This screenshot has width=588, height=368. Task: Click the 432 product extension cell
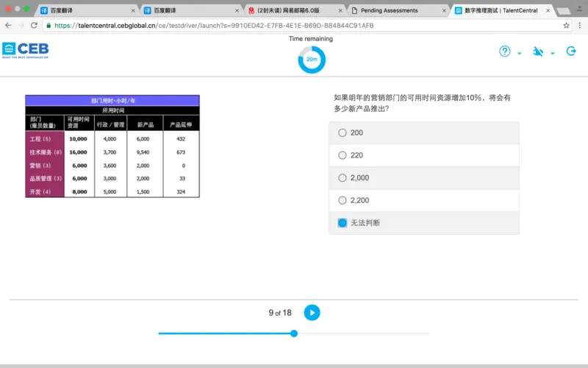point(181,139)
